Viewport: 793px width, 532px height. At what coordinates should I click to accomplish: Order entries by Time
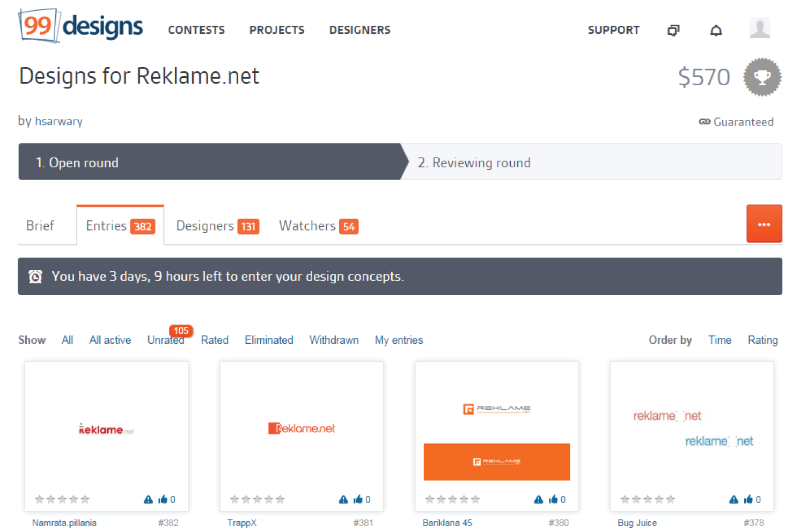pyautogui.click(x=719, y=340)
